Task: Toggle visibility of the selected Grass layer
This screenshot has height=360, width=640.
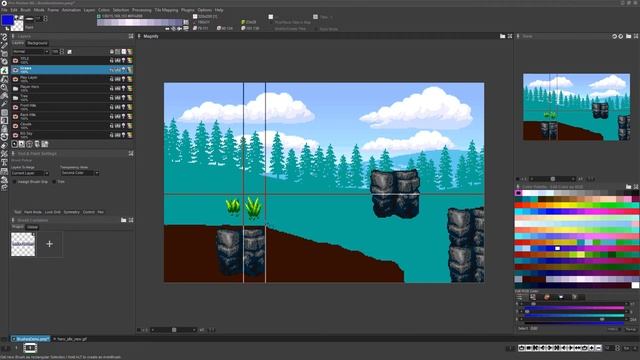Action: click(15, 70)
